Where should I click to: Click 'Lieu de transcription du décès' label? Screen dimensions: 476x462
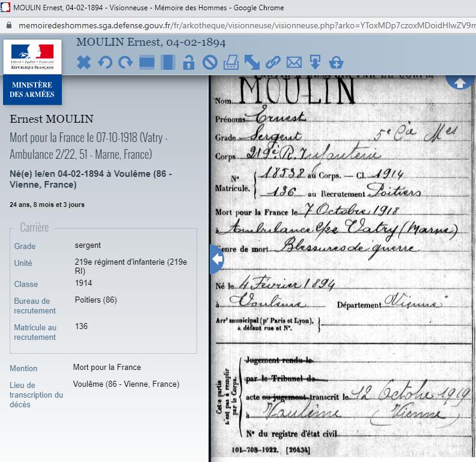(36, 395)
